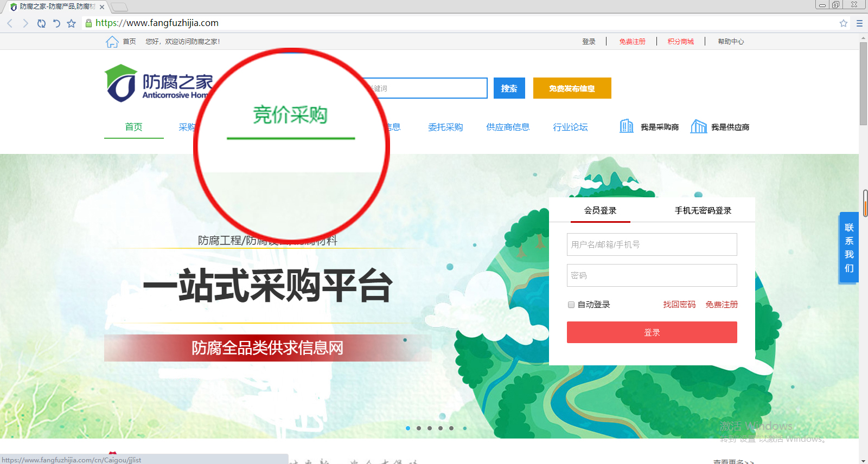Click the 防腐之家 logo
Screen dimensions: 868x464
point(158,84)
